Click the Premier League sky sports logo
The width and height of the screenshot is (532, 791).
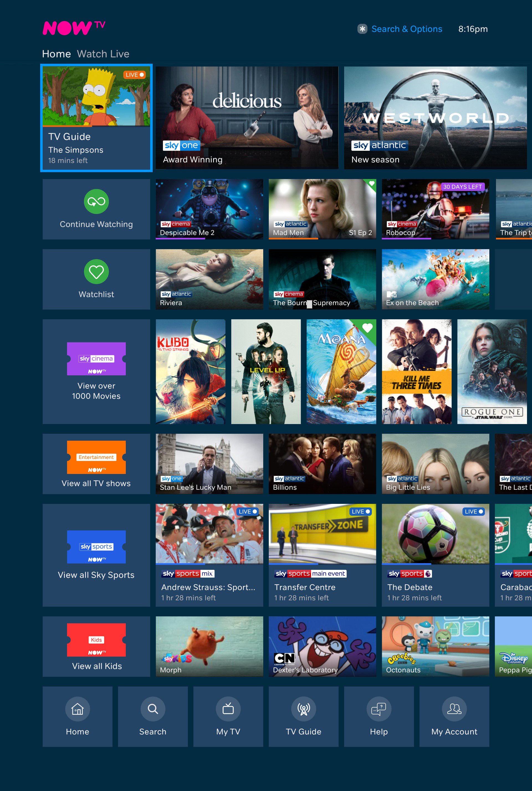click(x=410, y=573)
